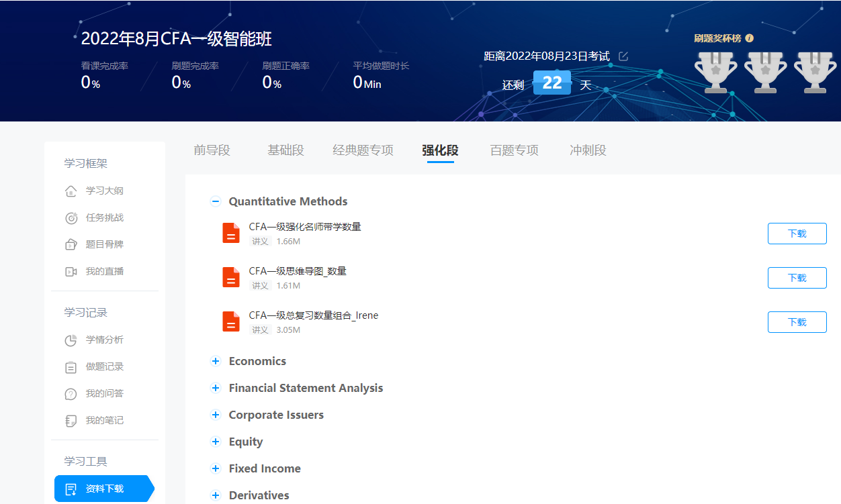Viewport: 841px width, 504px height.
Task: Click the first silver trophy
Action: click(x=715, y=72)
